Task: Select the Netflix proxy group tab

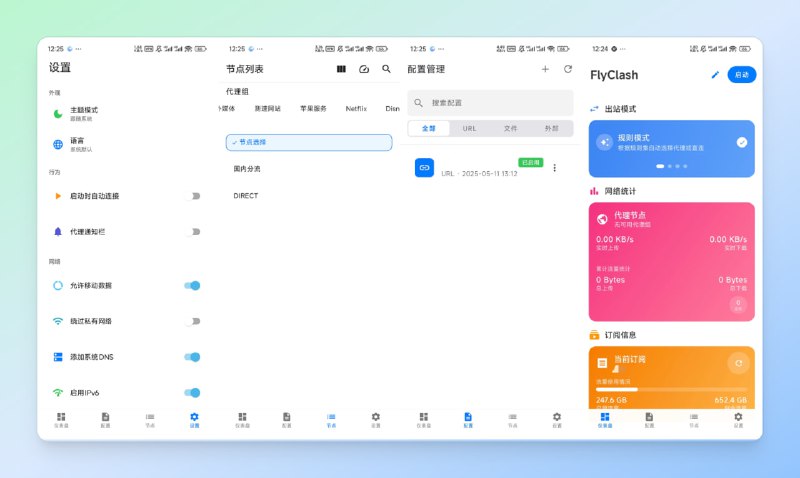Action: [356, 108]
